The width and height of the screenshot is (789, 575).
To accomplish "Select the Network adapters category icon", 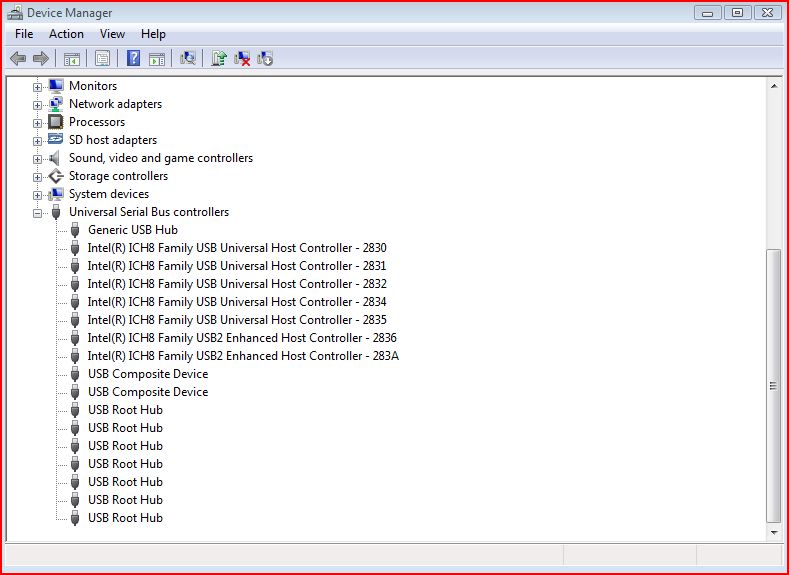I will 56,104.
